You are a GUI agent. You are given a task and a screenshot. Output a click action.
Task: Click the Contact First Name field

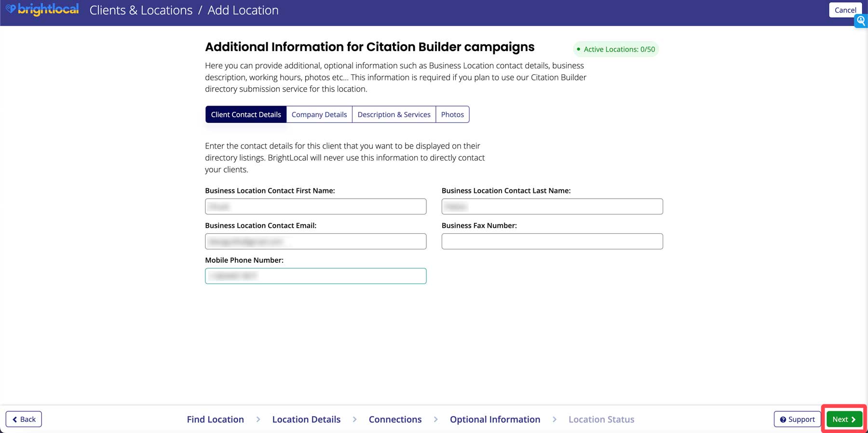point(316,206)
